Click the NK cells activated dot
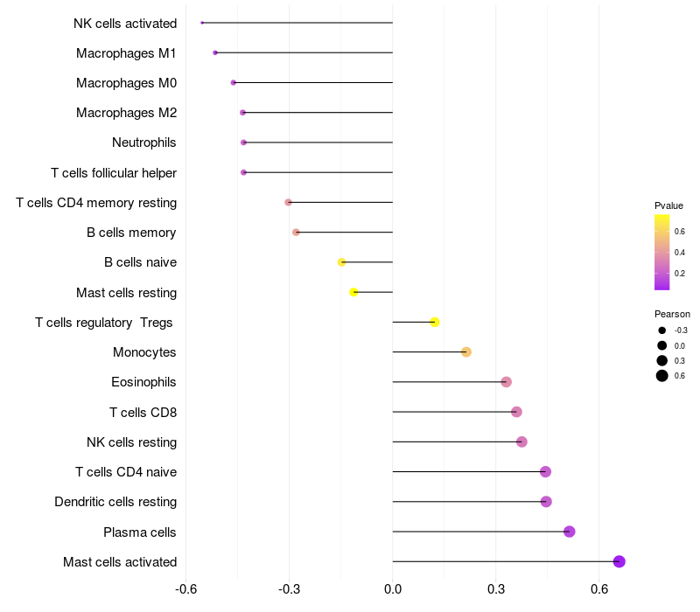The image size is (700, 612). tap(202, 23)
